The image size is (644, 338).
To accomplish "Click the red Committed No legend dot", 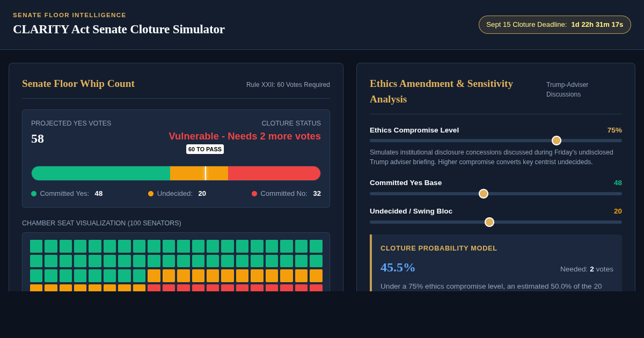I will pos(254,194).
